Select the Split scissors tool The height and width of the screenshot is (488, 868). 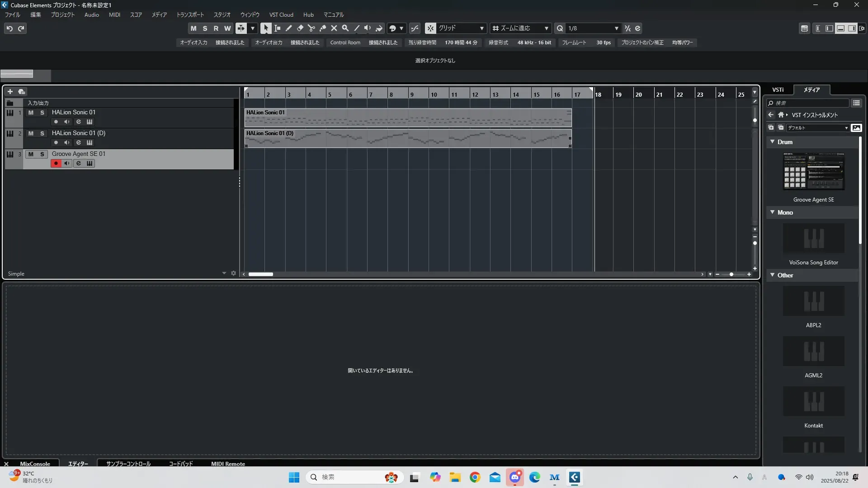pos(311,28)
